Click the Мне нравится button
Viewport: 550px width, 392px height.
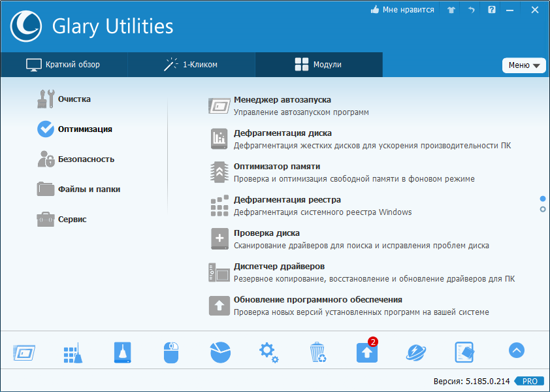(402, 9)
